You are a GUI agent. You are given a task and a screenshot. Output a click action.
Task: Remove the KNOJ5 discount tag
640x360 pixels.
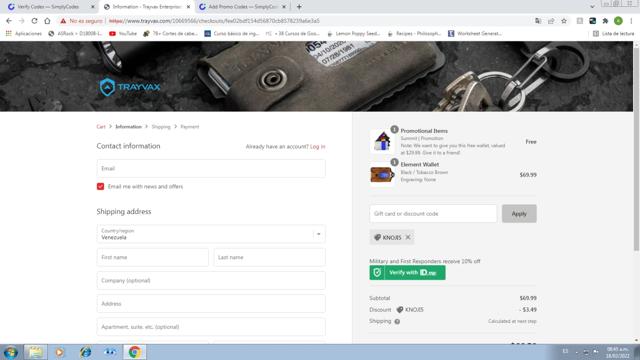point(408,237)
